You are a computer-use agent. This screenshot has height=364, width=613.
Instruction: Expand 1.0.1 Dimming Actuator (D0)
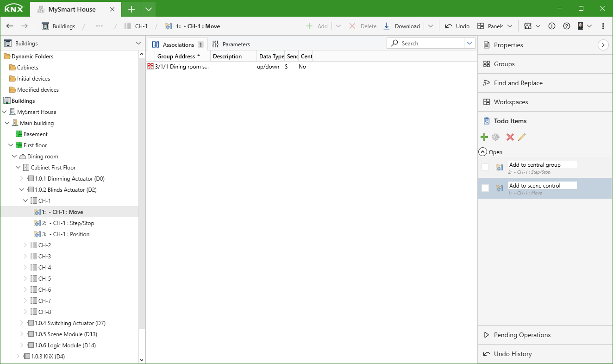(x=22, y=179)
